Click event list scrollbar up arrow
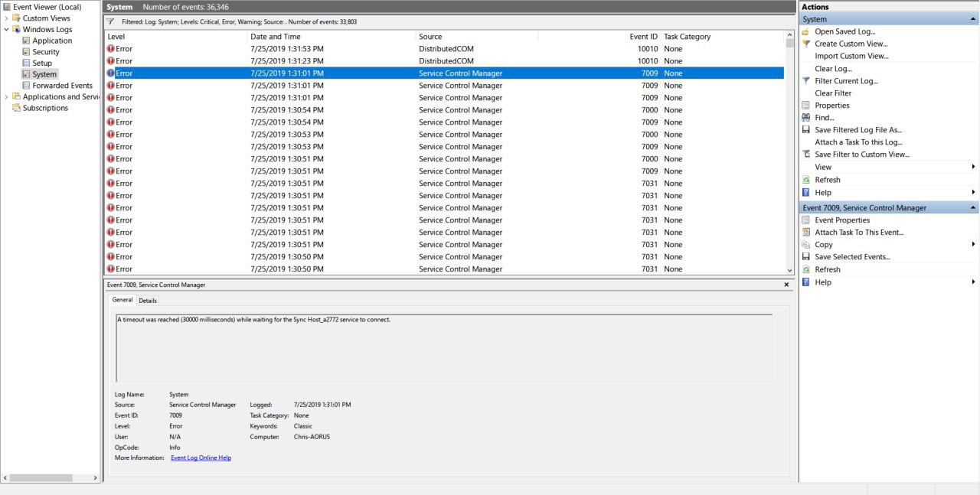Image resolution: width=980 pixels, height=495 pixels. (790, 35)
